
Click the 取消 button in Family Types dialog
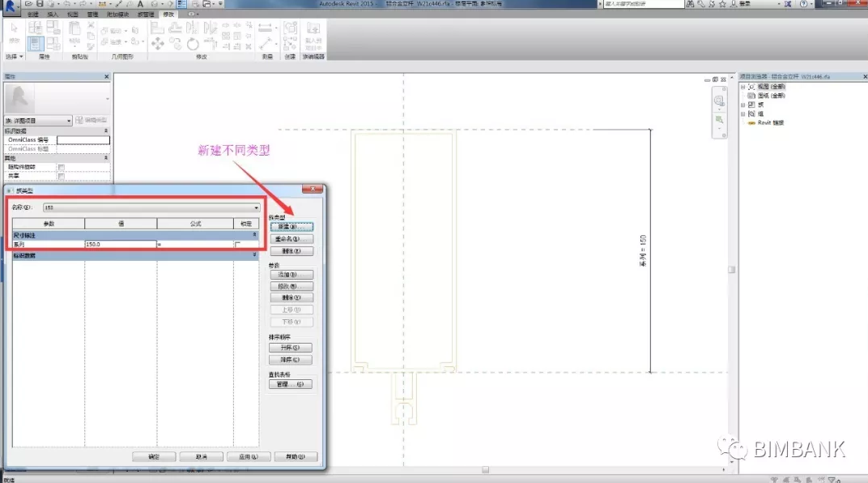pyautogui.click(x=202, y=456)
